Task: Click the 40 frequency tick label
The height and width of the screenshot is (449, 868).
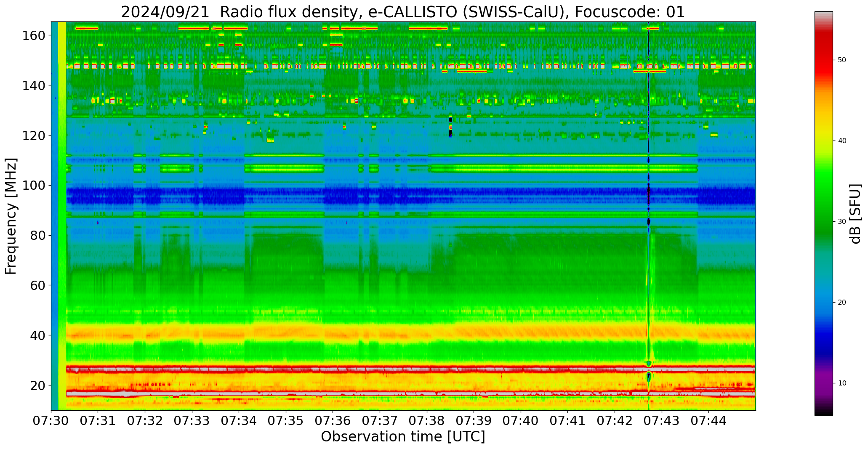Action: [37, 335]
